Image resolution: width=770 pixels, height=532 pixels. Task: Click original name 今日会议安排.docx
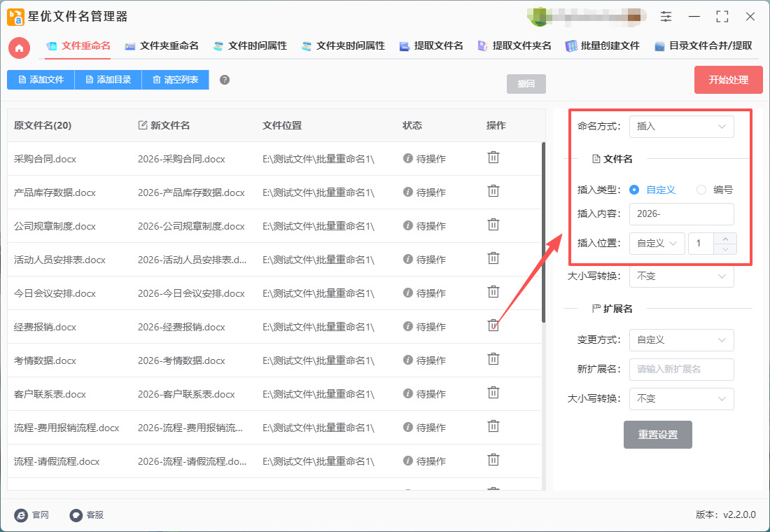pyautogui.click(x=55, y=294)
